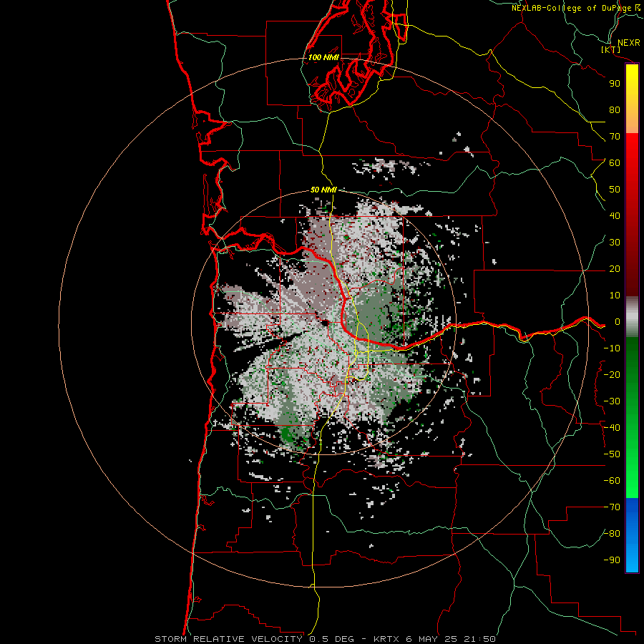The height and width of the screenshot is (644, 644).
Task: Click the "KRTX" radar site identifier
Action: coord(387,639)
